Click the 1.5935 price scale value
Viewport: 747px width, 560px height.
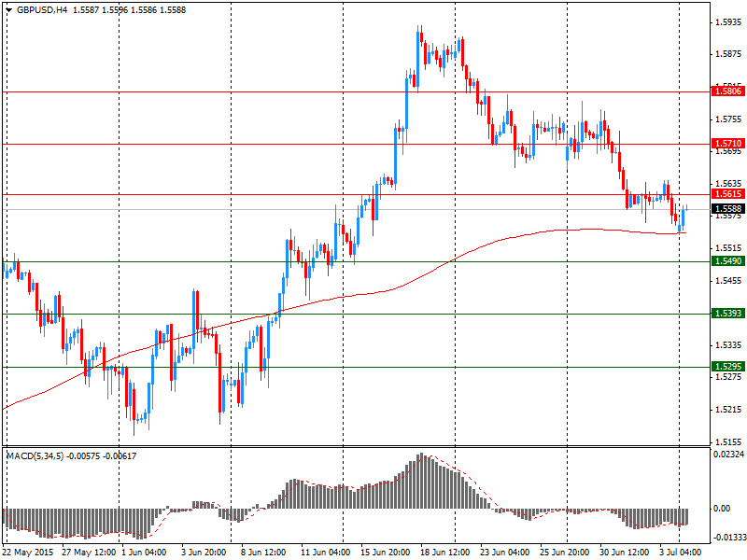pos(728,21)
